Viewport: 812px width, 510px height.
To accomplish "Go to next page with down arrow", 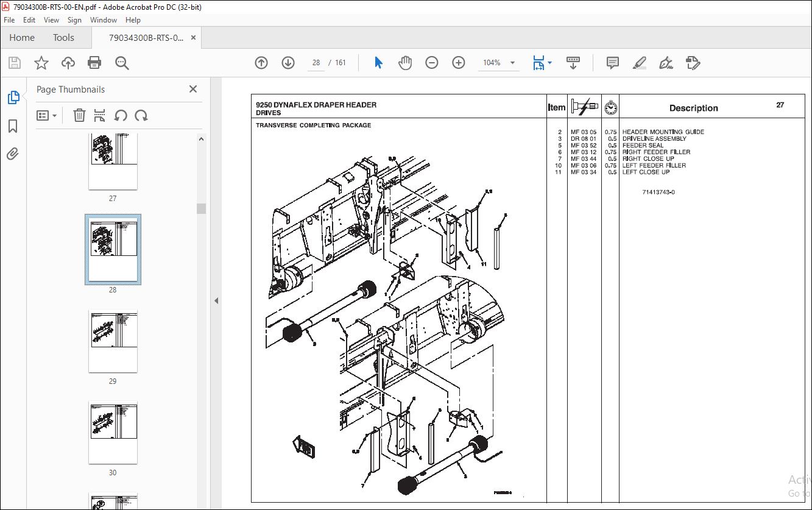I will click(x=288, y=63).
